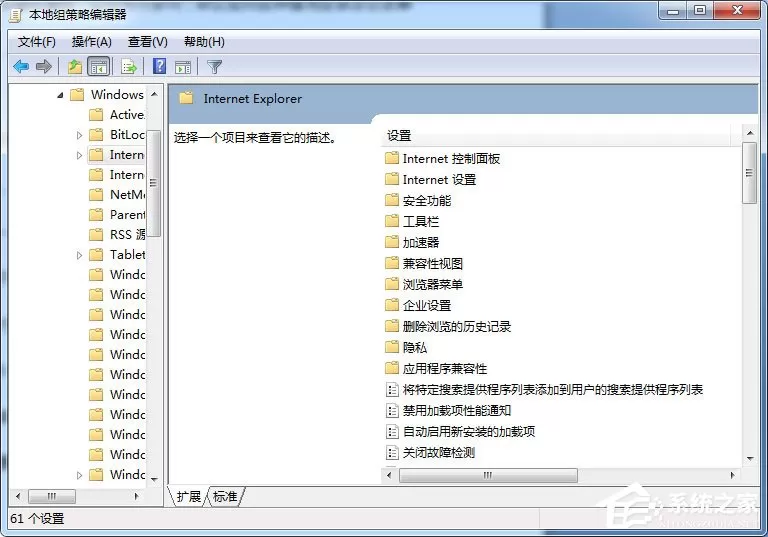
Task: Click settings list scroll-left arrow
Action: click(x=389, y=475)
